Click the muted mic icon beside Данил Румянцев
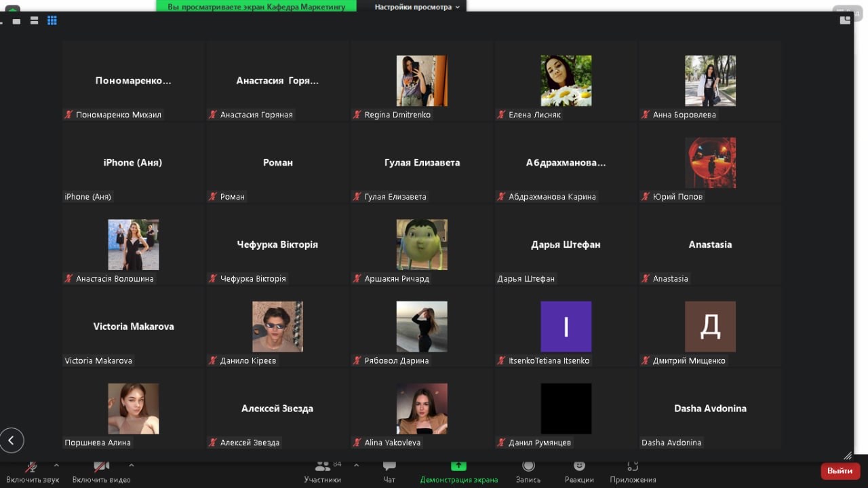Screen dimensions: 868x488 pos(502,443)
